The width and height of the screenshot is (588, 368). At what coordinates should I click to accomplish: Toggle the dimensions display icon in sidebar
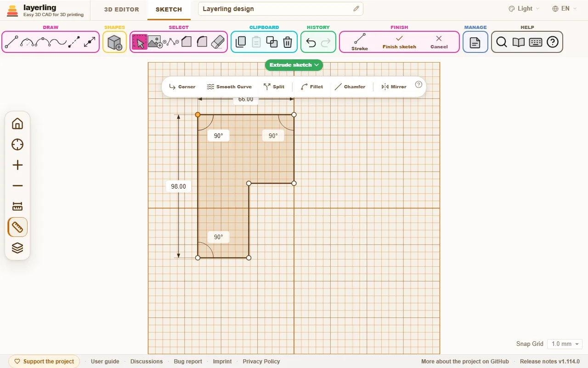17,207
